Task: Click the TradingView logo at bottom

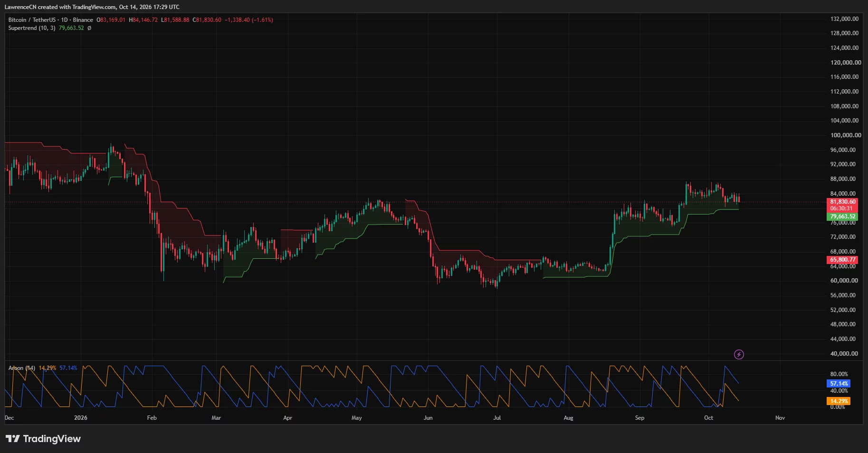Action: click(43, 439)
